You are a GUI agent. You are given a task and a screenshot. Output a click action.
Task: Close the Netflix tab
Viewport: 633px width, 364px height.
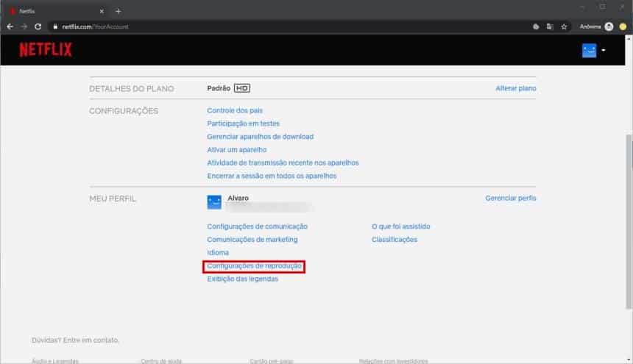tap(102, 11)
